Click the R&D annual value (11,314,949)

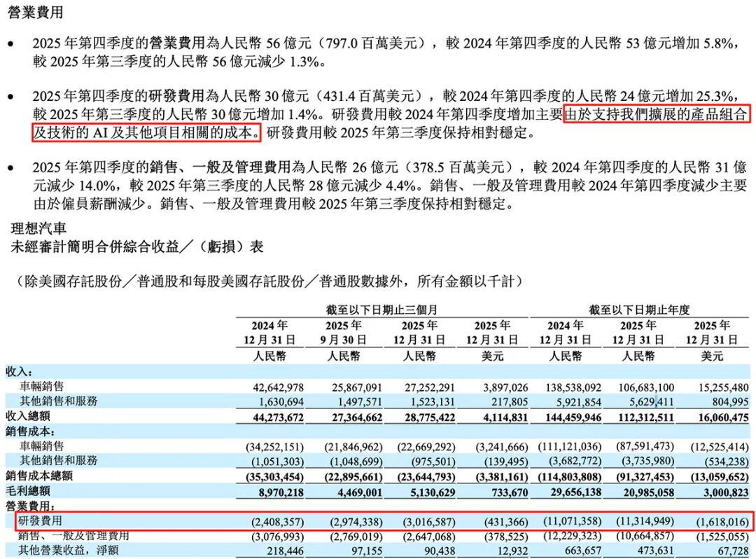[x=645, y=521]
